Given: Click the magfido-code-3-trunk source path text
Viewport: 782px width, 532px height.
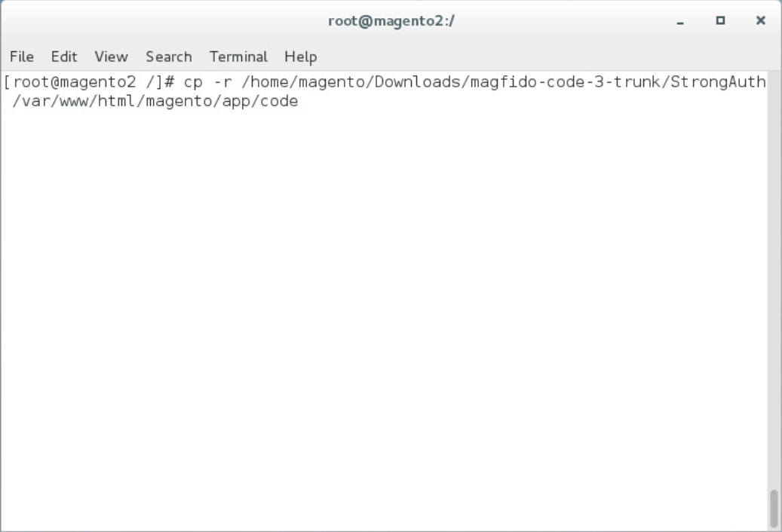Looking at the screenshot, I should [504, 81].
